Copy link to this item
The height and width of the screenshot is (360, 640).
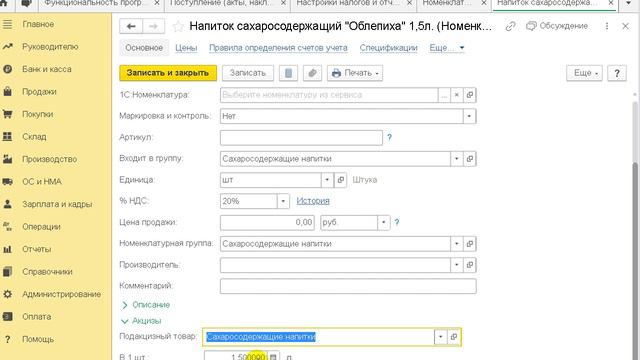click(510, 26)
